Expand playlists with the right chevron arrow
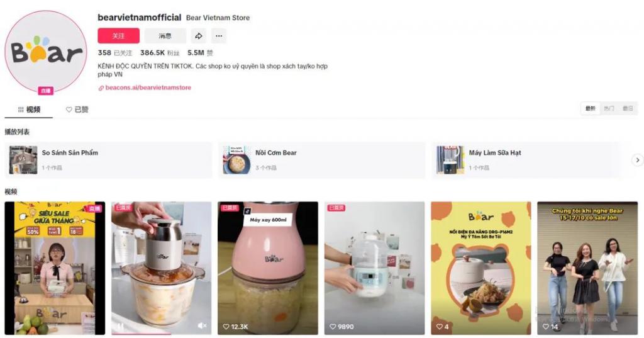 click(638, 160)
